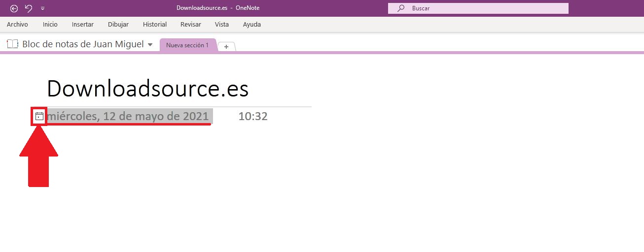
Task: Select the Dibujar ribbon tab
Action: 118,24
